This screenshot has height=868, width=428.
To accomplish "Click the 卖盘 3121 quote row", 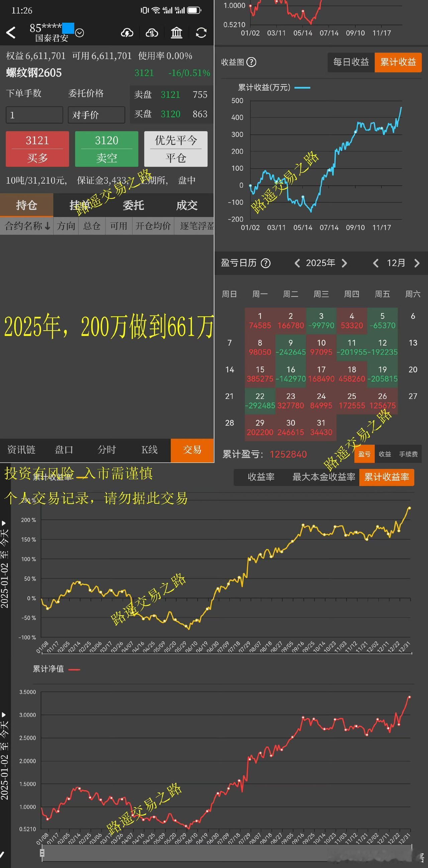I will 171,95.
